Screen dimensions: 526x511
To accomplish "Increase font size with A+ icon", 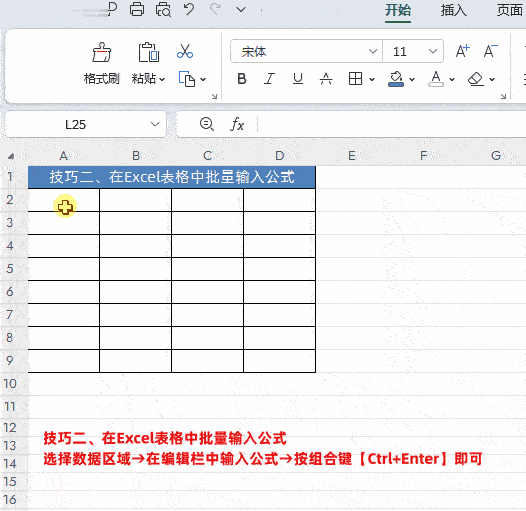I will 463,51.
